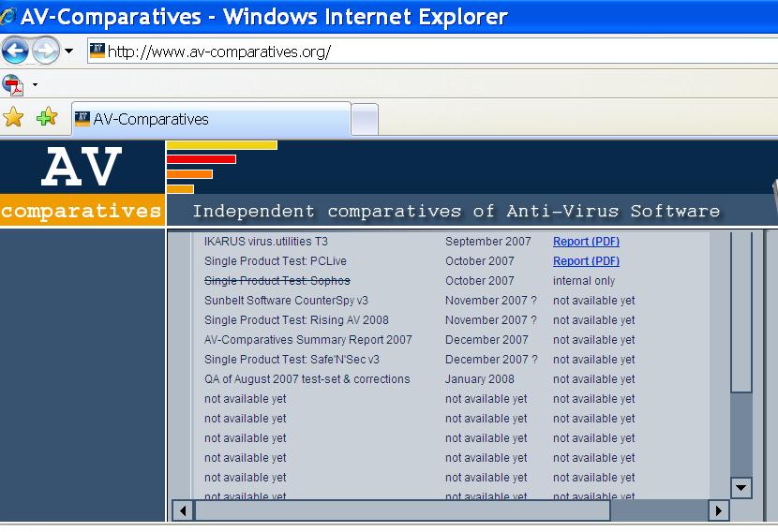Open the Favorites Center star icon
778x532 pixels.
[13, 117]
